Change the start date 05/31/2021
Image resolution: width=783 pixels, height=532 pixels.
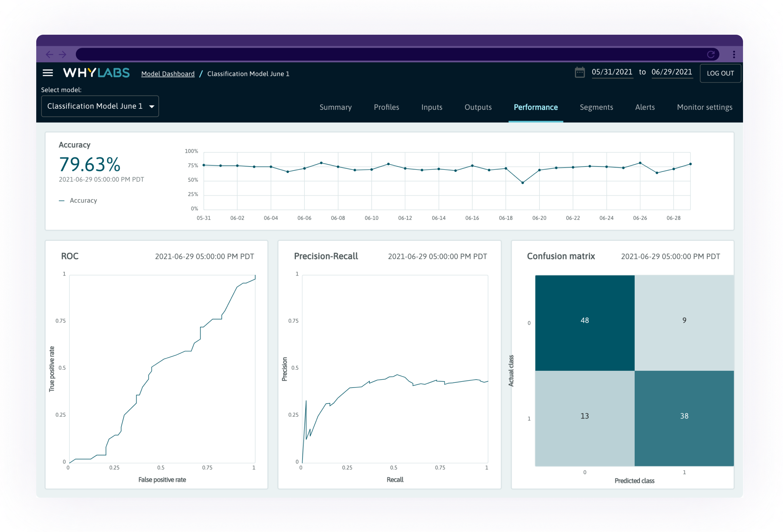(x=612, y=72)
